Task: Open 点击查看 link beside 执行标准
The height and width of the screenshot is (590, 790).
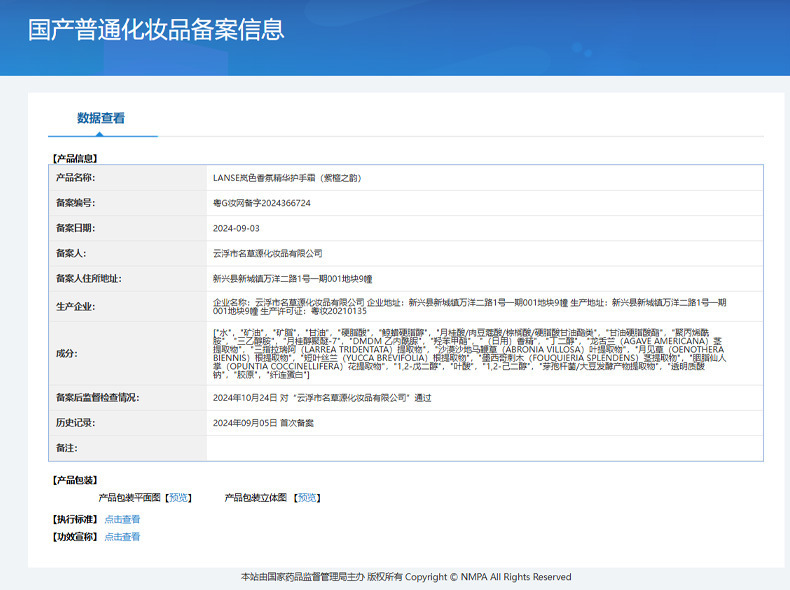Action: tap(122, 519)
